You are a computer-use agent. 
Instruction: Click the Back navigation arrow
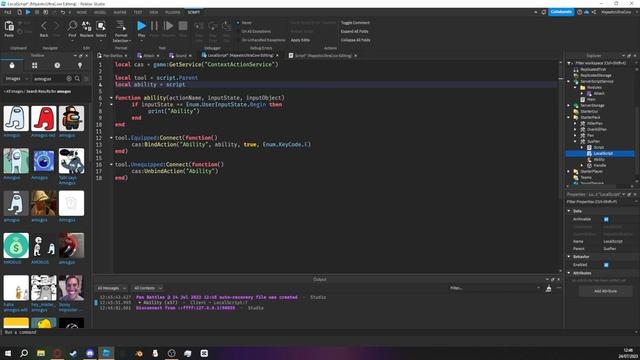(x=44, y=27)
